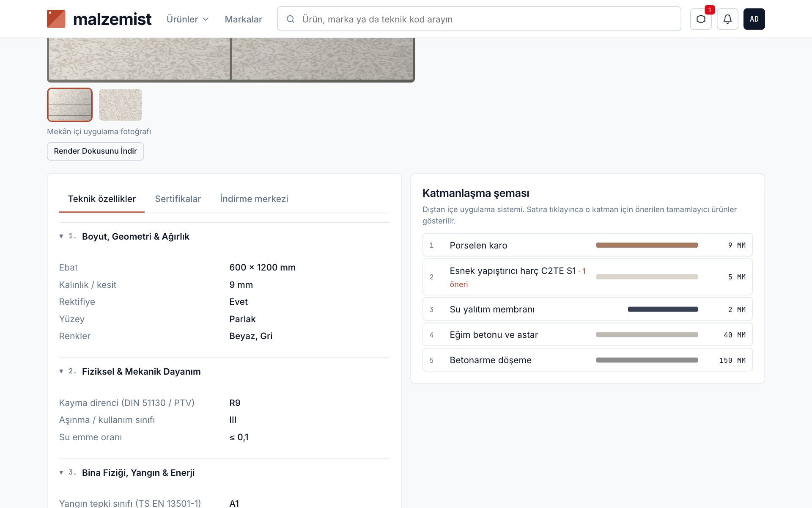Collapse Boyut, Geometri & Ağırlık section
The height and width of the screenshot is (508, 812).
[224, 236]
